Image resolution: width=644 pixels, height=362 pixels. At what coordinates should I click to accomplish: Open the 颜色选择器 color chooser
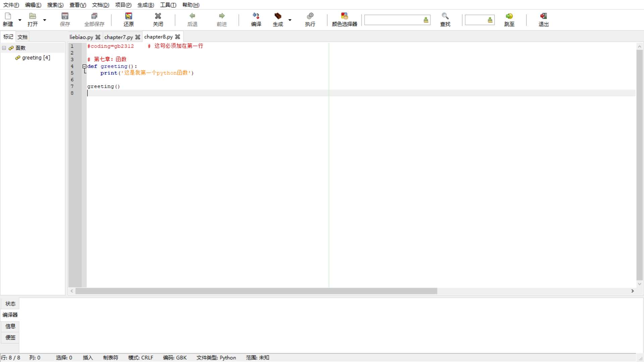344,19
